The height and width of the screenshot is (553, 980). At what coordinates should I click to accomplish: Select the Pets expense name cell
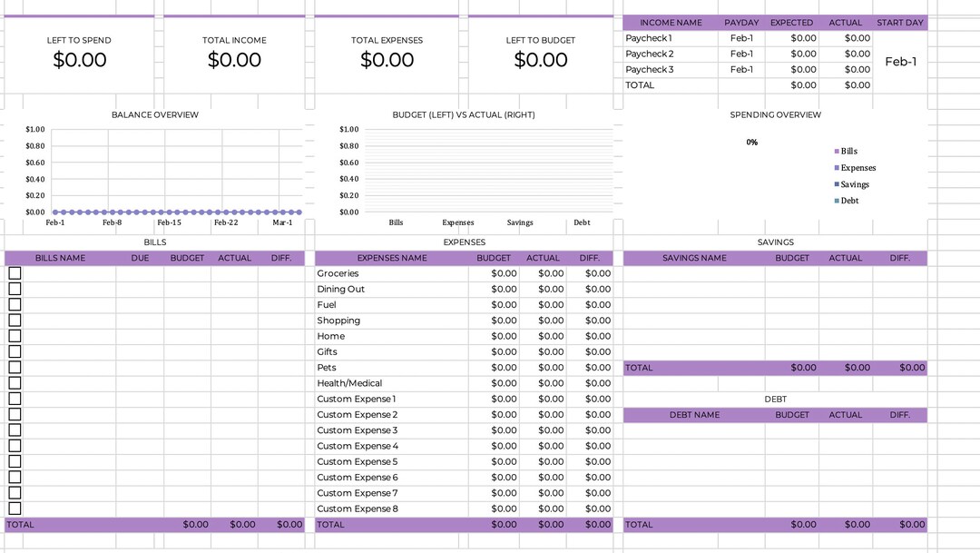pos(392,367)
